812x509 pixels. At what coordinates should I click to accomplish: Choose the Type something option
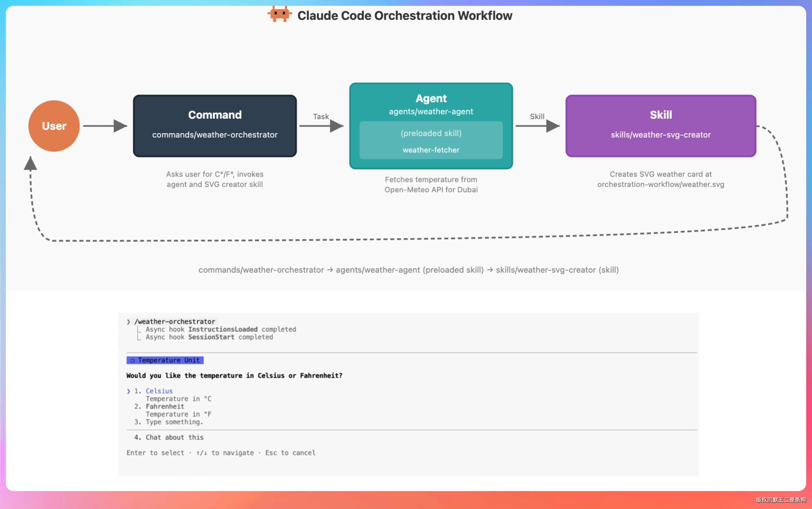(x=174, y=422)
